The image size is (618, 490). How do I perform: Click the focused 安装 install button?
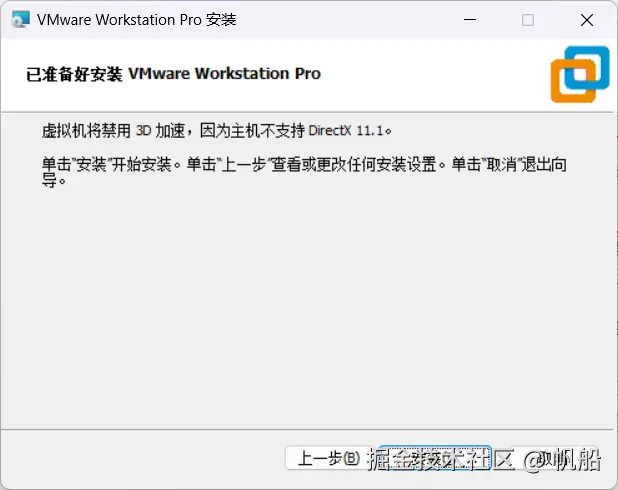click(435, 458)
